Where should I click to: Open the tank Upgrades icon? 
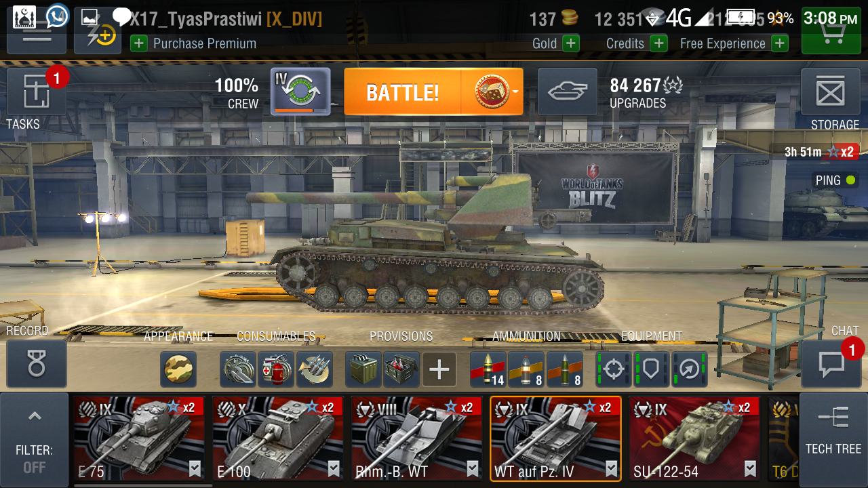568,91
